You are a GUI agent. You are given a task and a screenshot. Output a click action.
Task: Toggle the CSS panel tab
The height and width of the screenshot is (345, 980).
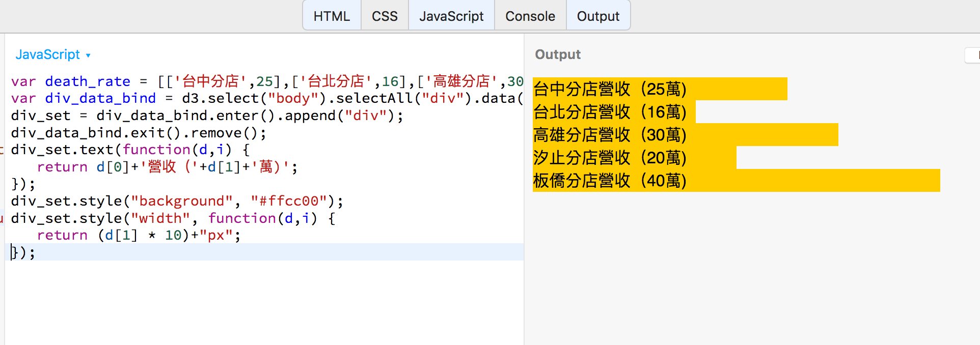[x=385, y=16]
